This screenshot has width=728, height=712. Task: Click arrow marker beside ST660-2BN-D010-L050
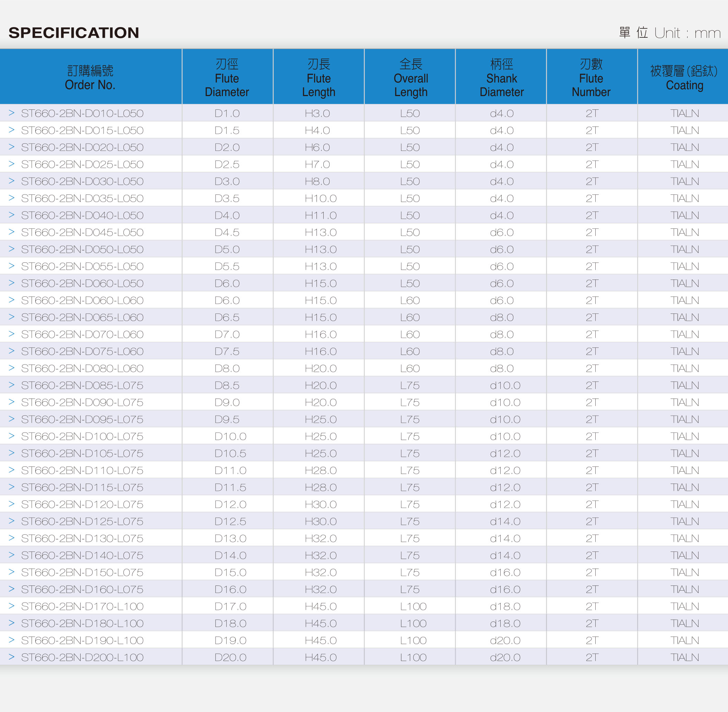click(12, 112)
